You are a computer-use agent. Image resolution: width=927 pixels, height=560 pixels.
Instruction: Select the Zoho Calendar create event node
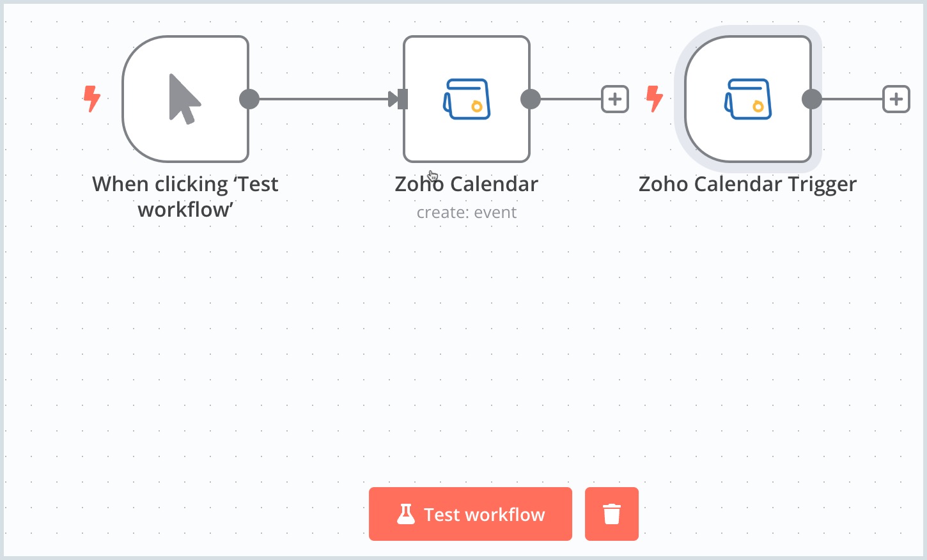coord(467,99)
